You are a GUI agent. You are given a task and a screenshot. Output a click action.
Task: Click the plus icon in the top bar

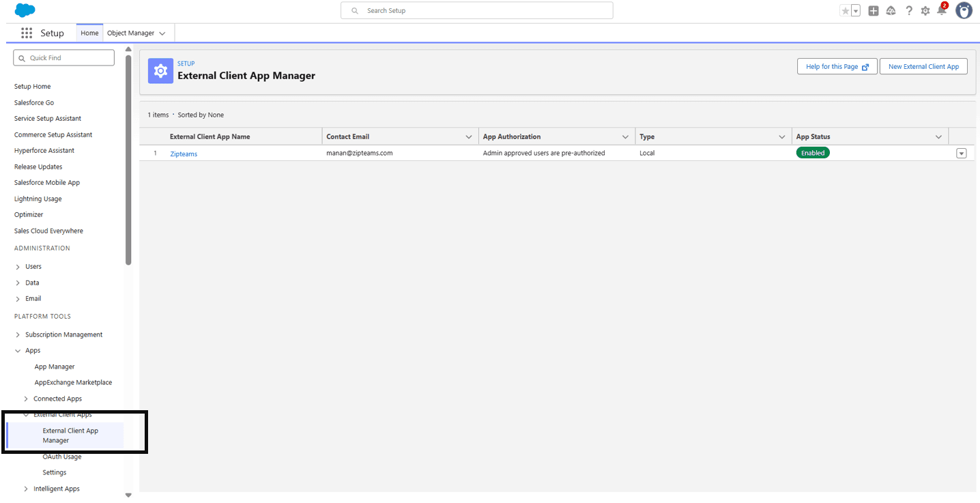tap(873, 10)
